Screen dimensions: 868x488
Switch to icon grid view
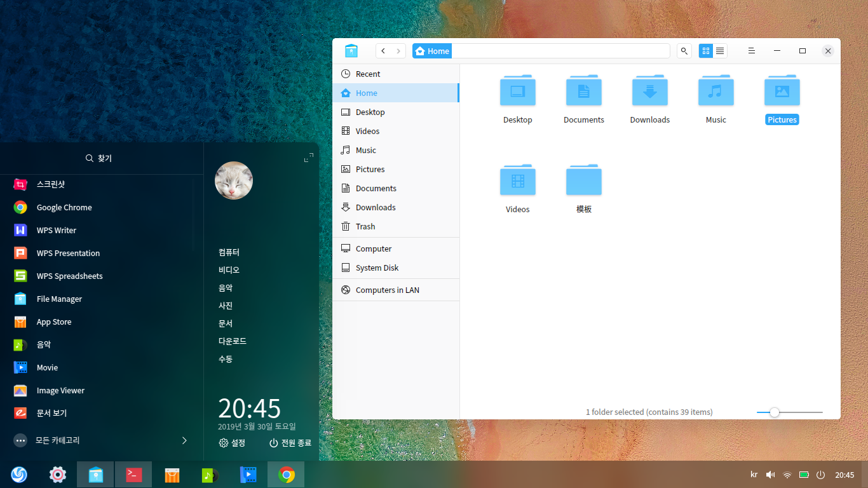(x=705, y=51)
